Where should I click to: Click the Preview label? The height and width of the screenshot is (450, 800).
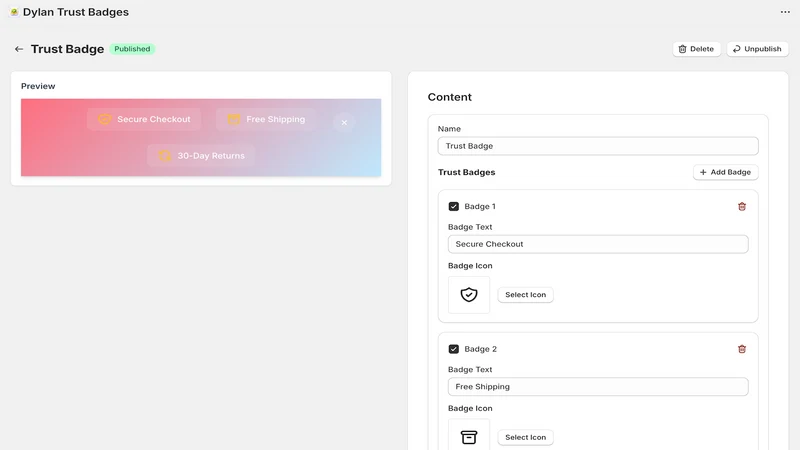(x=38, y=86)
